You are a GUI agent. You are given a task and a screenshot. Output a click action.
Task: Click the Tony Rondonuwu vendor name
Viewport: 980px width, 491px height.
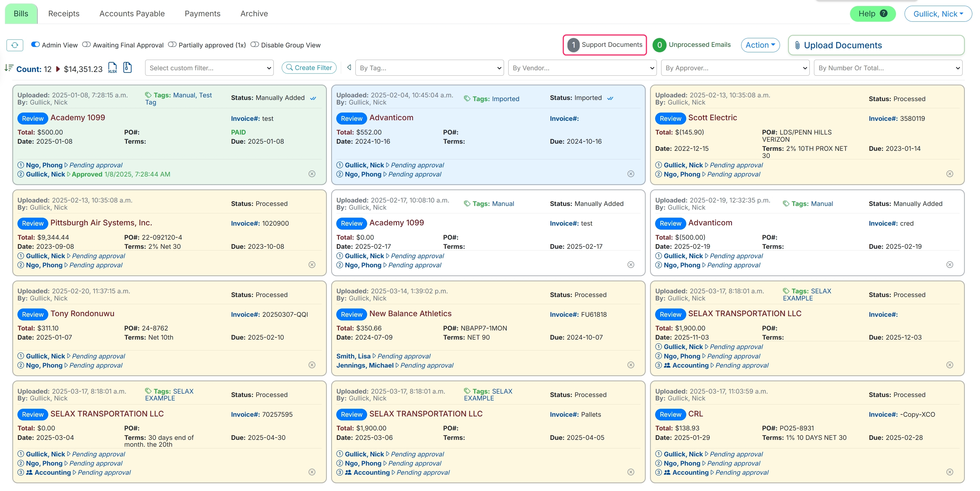pyautogui.click(x=83, y=314)
